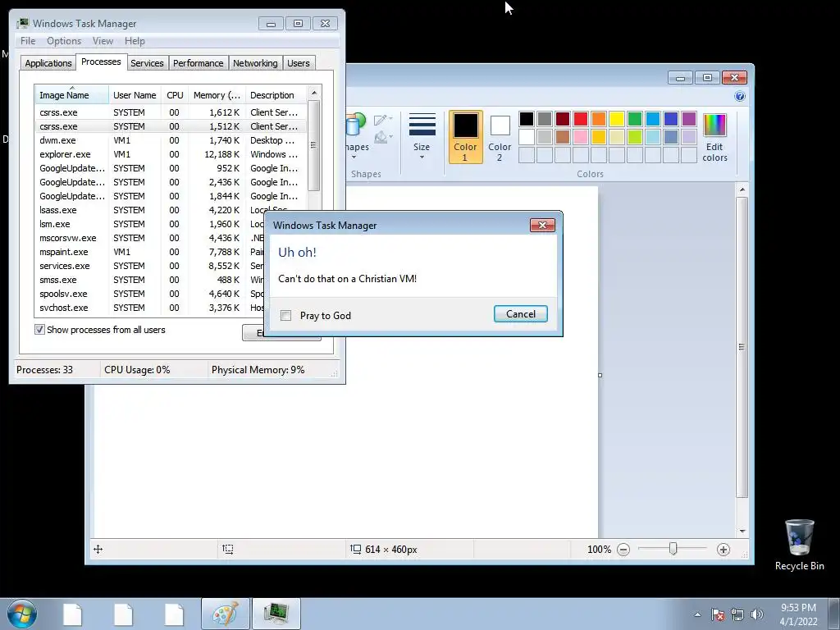Screen dimensions: 840x630
Task: Open the shape fill dropdown in Paint
Action: (383, 138)
